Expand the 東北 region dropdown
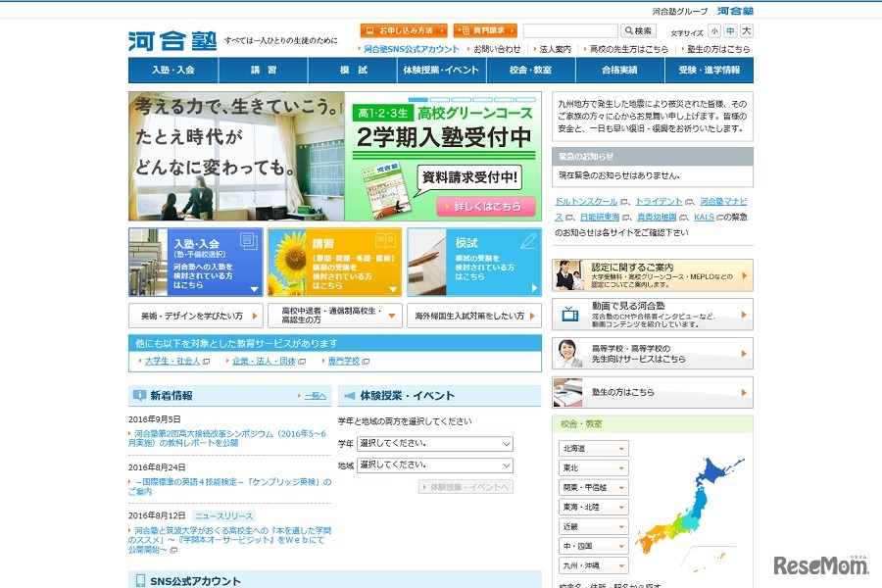 pyautogui.click(x=594, y=468)
